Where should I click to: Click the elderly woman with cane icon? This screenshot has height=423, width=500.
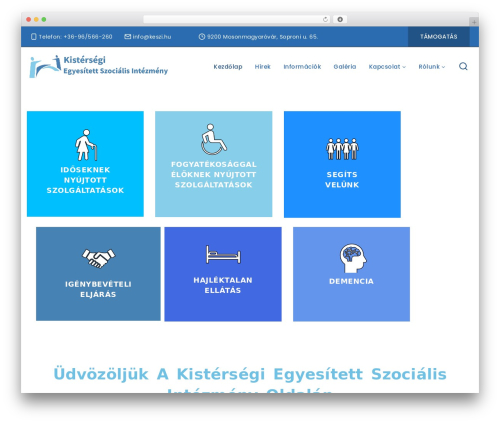86,145
